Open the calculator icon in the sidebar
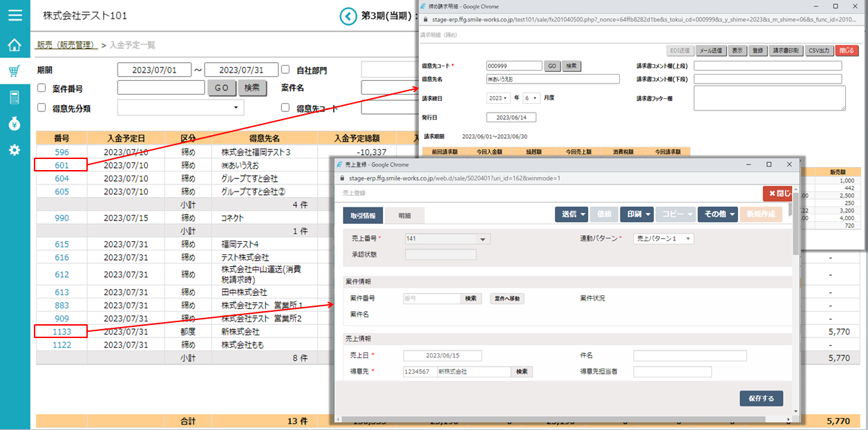This screenshot has height=430, width=868. point(15,97)
